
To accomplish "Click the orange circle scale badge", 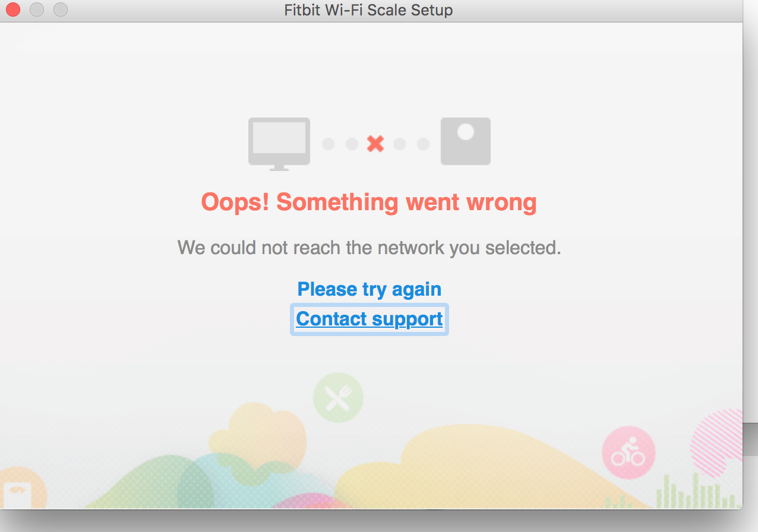I will (x=21, y=490).
